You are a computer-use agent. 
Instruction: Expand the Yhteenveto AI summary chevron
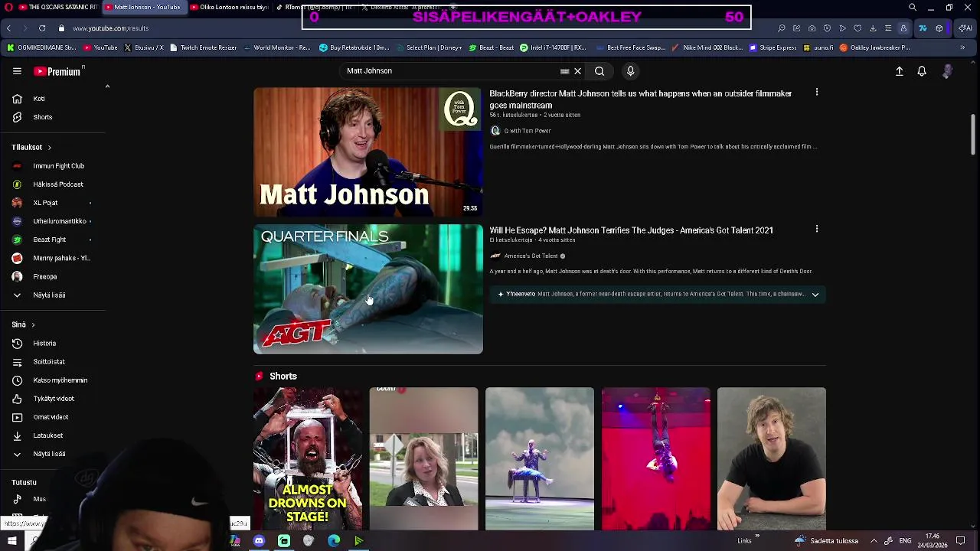tap(815, 294)
